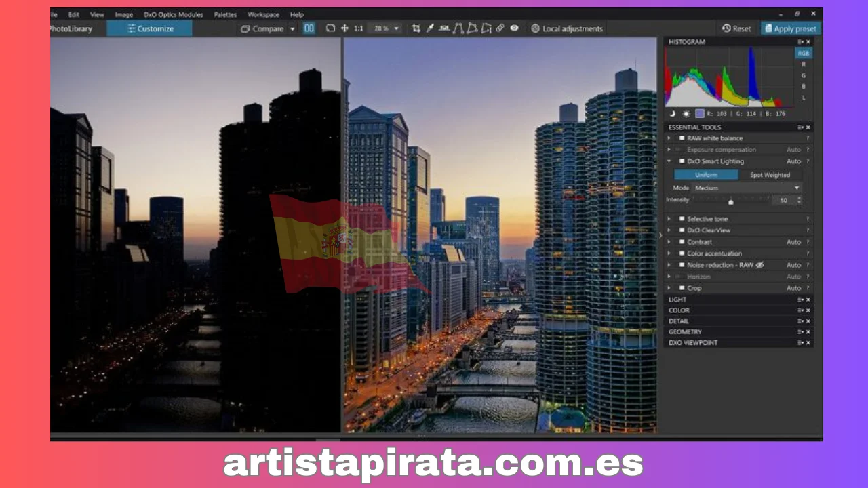Open DxO Optics Modules menu
Image resolution: width=868 pixels, height=488 pixels.
click(174, 14)
